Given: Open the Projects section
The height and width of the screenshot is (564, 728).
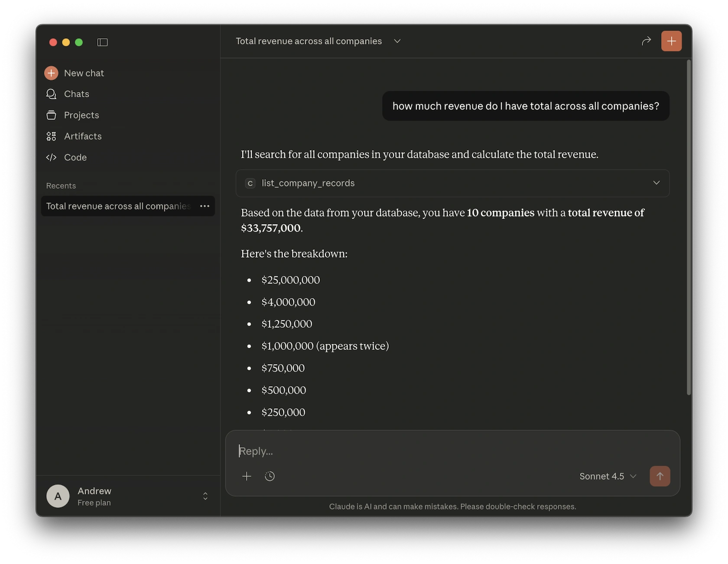Looking at the screenshot, I should (81, 115).
